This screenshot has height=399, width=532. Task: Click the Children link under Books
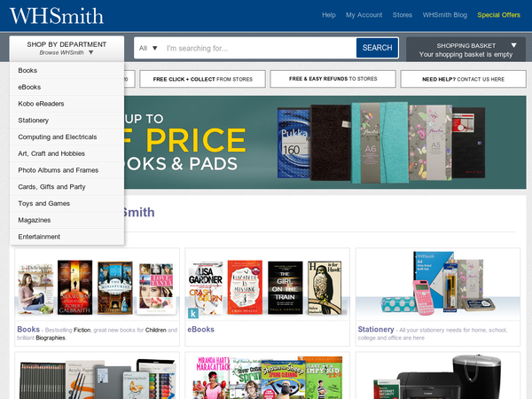tap(156, 330)
